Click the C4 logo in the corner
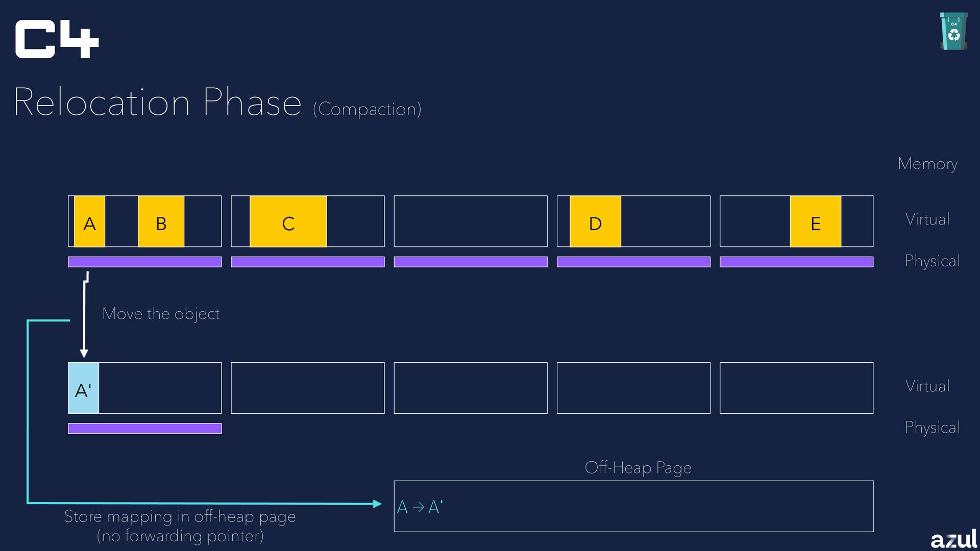 pos(57,39)
